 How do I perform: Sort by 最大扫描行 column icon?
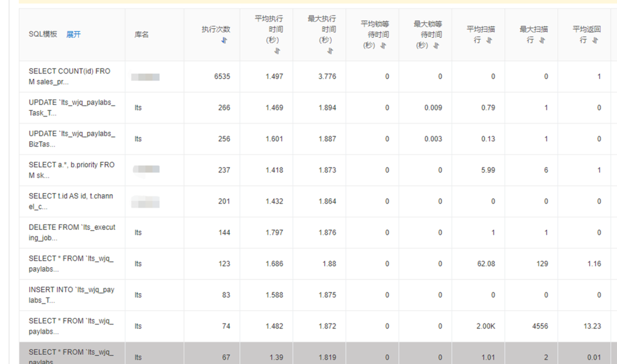542,40
